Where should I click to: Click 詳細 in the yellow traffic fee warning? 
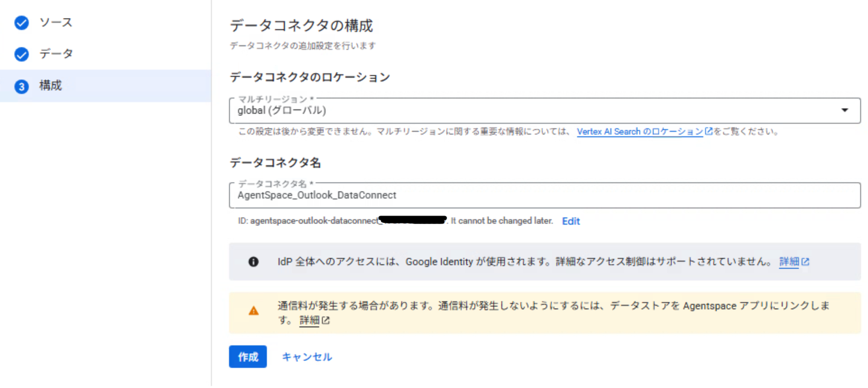309,320
